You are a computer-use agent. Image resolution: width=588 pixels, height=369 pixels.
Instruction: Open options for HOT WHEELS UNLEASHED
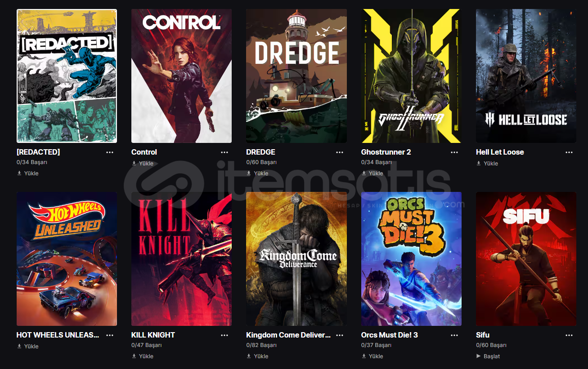pos(110,335)
